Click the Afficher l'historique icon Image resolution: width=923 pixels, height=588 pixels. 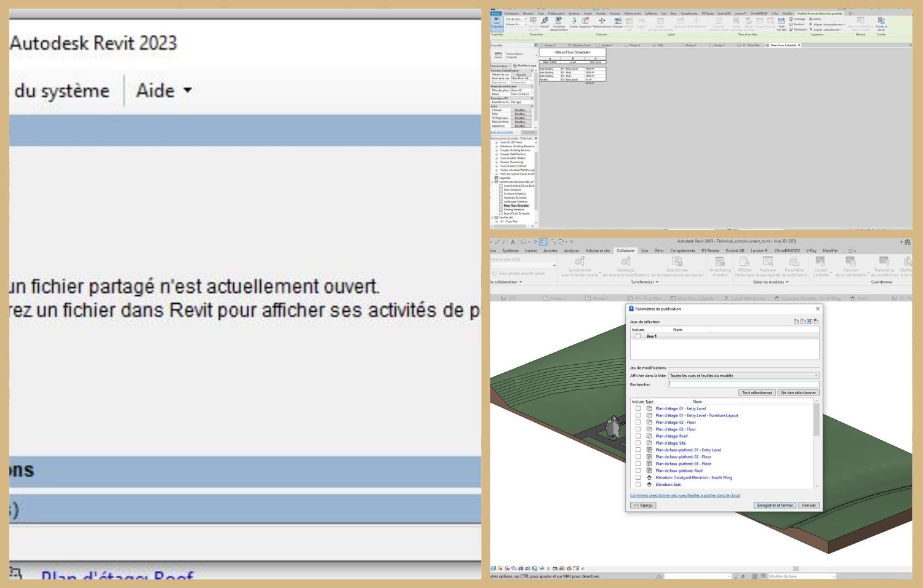tap(745, 266)
